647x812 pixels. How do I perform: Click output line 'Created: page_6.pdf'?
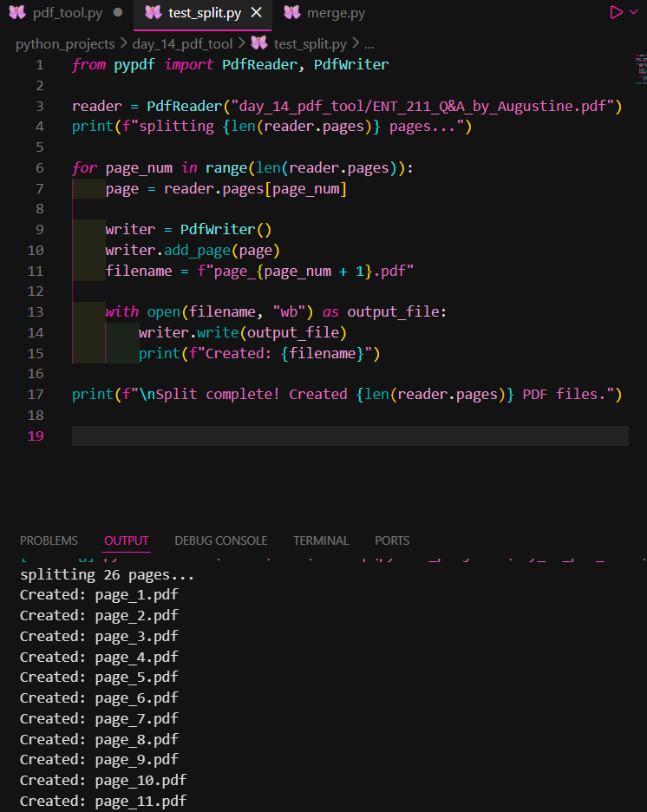(99, 698)
